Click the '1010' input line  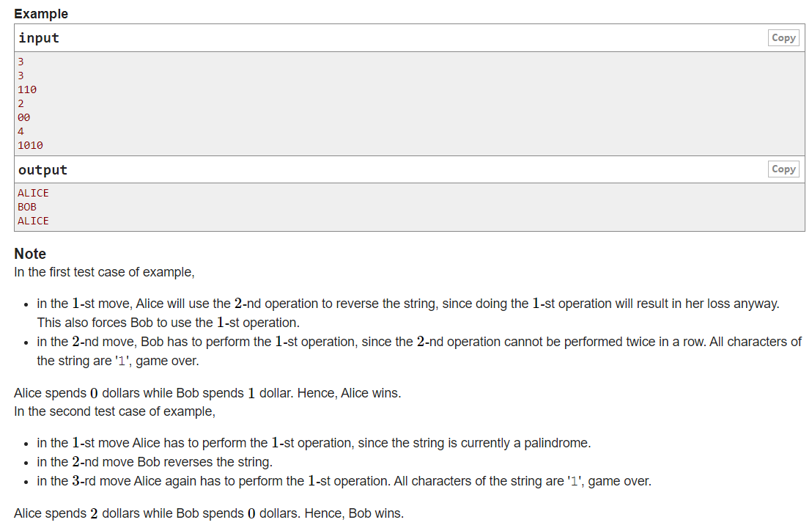tap(30, 146)
